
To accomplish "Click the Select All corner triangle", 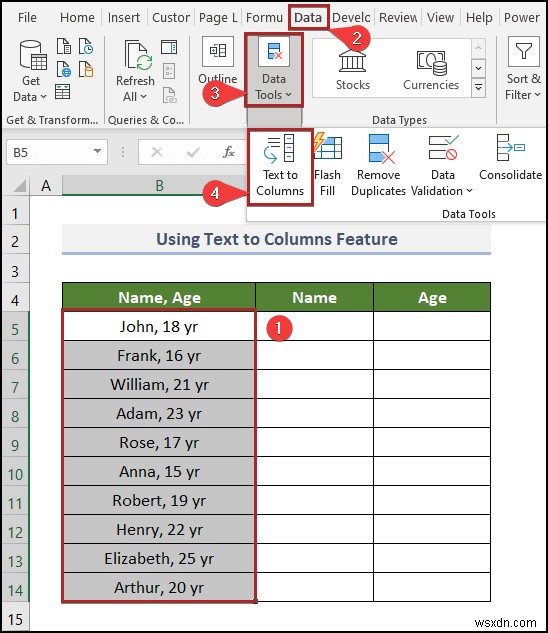I will [x=19, y=186].
